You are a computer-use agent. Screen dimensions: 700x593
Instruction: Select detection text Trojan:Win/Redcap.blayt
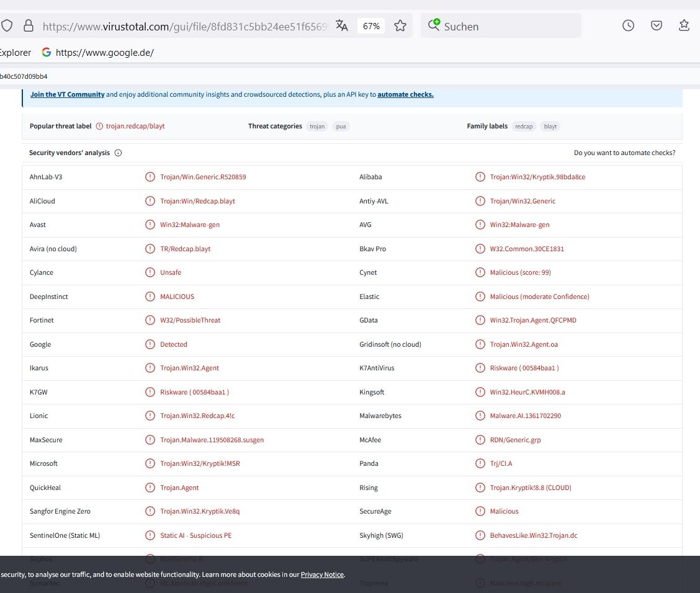click(x=198, y=201)
